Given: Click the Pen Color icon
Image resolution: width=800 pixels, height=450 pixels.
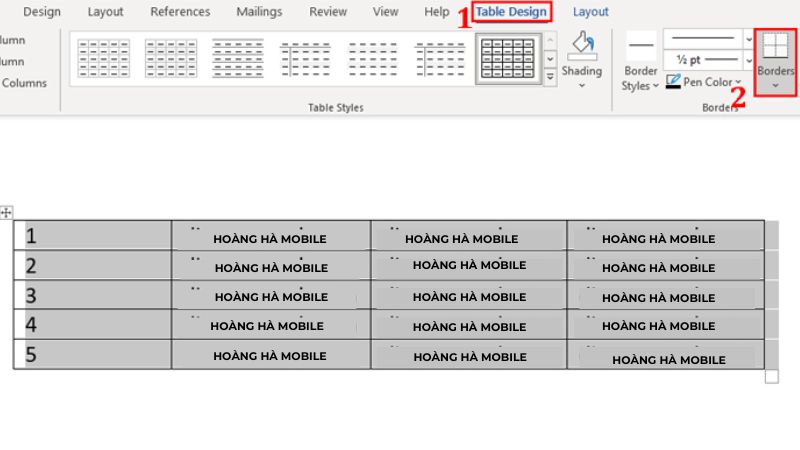Looking at the screenshot, I should click(x=674, y=82).
